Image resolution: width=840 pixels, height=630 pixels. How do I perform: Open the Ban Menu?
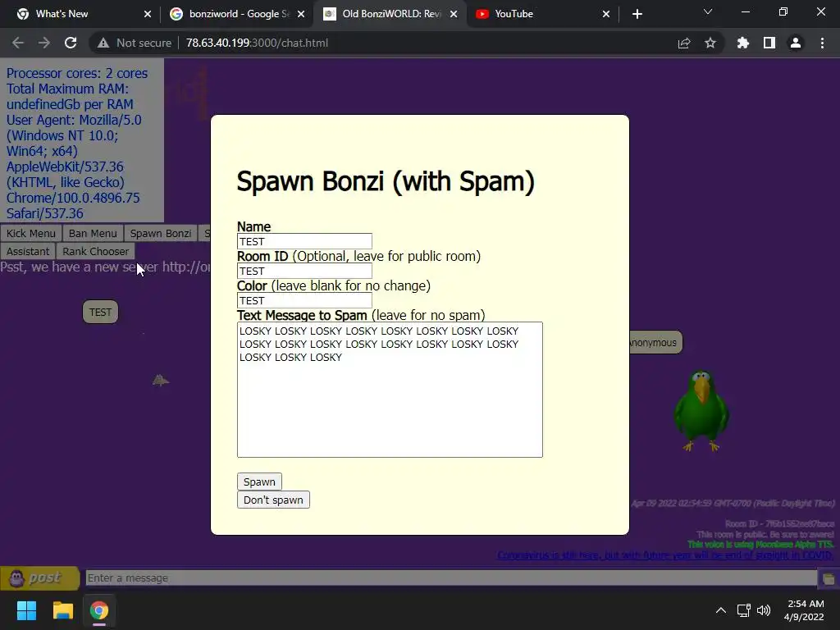[93, 234]
